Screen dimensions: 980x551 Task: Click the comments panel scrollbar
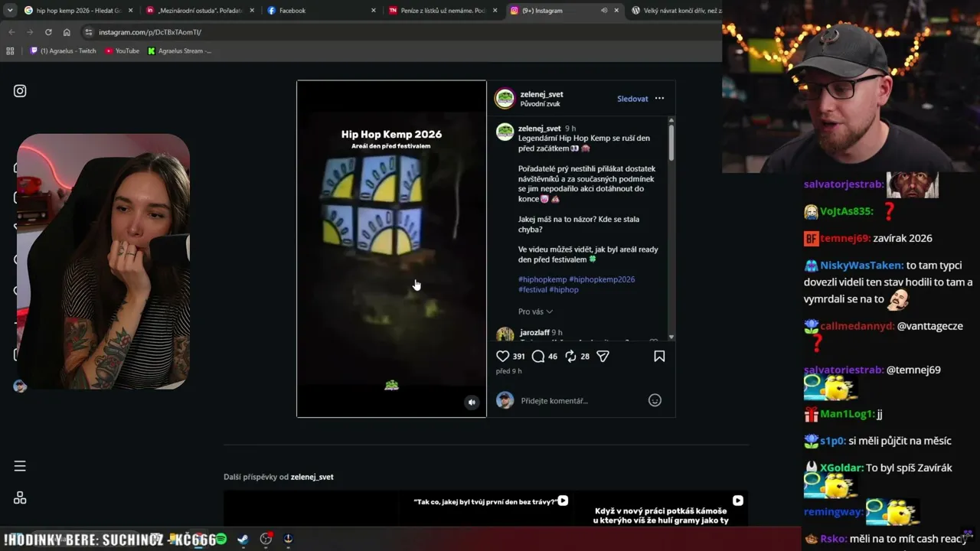click(x=671, y=142)
